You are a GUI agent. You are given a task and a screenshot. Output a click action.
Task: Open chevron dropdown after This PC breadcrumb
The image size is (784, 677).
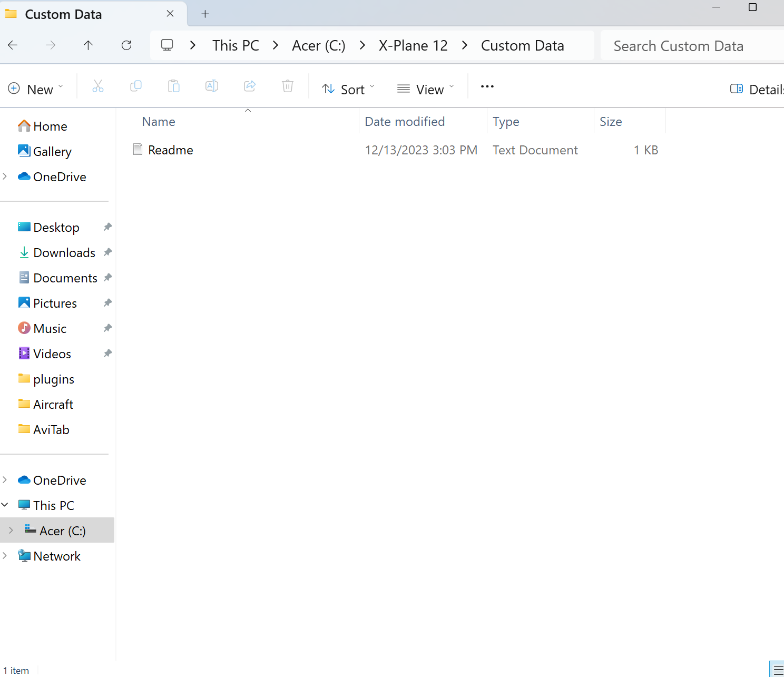(x=276, y=45)
